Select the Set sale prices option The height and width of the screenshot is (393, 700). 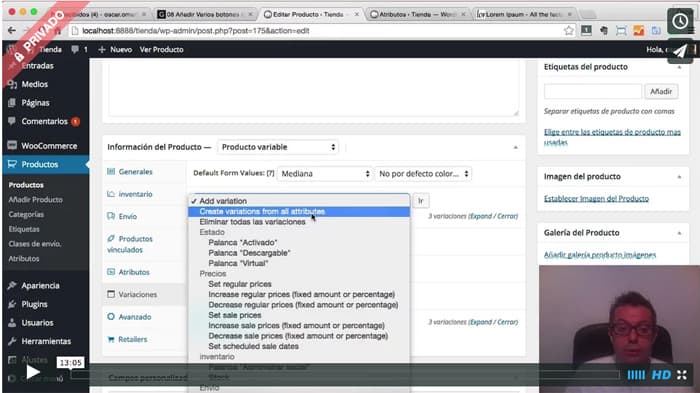pos(299,315)
